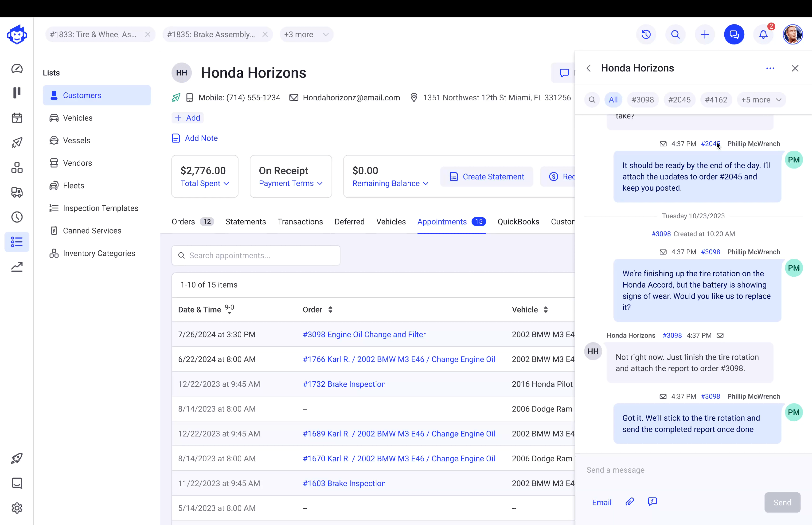The width and height of the screenshot is (812, 525).
Task: Open the inventory boxes icon in sidebar
Action: click(x=17, y=167)
